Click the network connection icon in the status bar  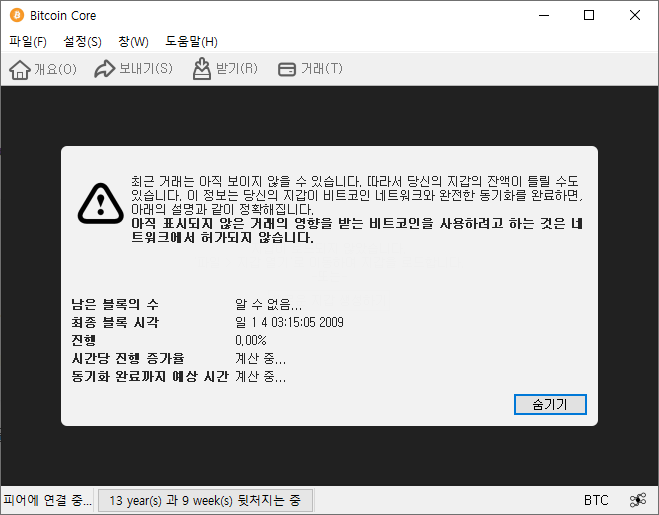[x=638, y=500]
